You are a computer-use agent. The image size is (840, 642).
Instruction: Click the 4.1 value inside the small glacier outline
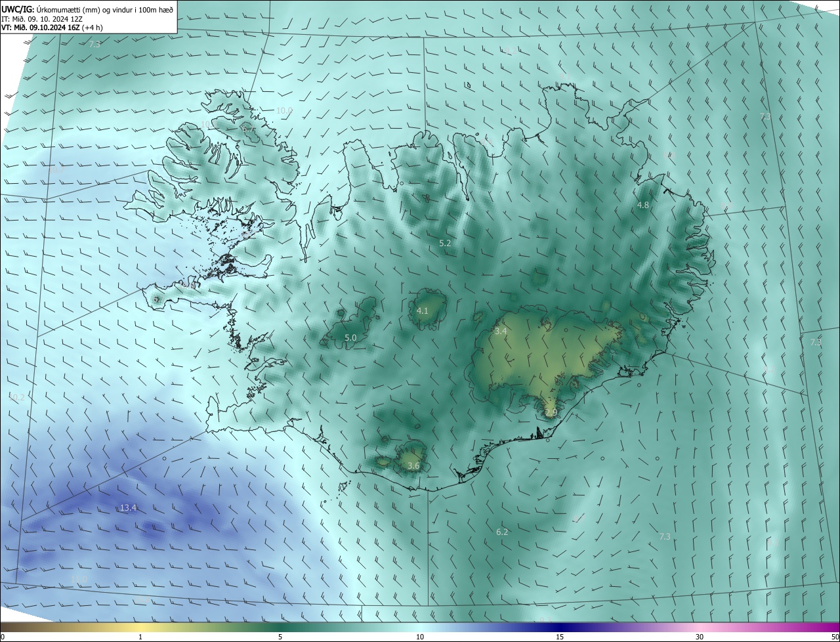pyautogui.click(x=423, y=310)
